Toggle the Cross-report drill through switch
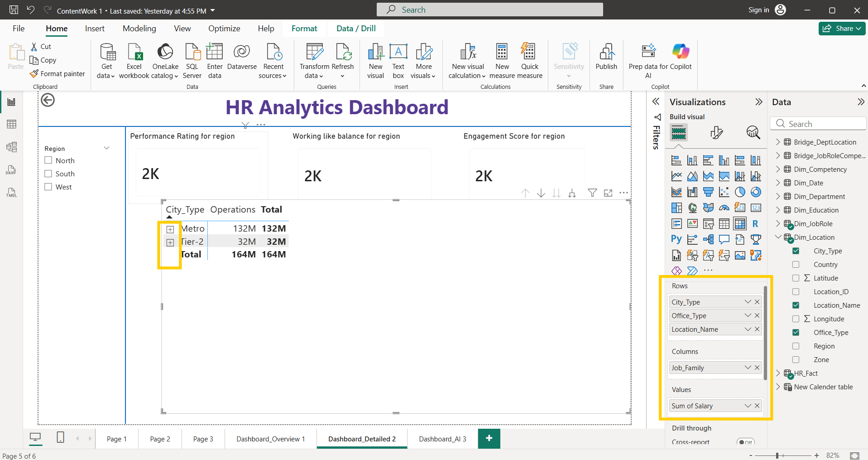Viewport: 868px width, 460px height. pos(745,442)
